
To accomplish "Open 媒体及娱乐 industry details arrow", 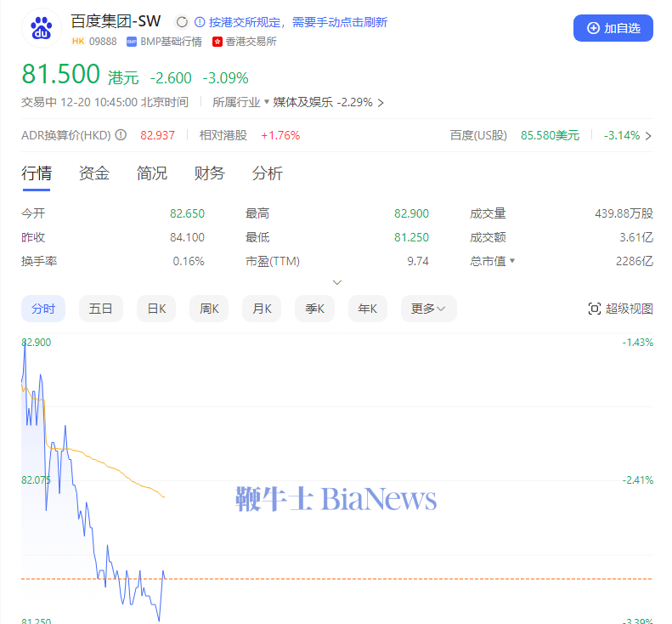I will [x=381, y=103].
